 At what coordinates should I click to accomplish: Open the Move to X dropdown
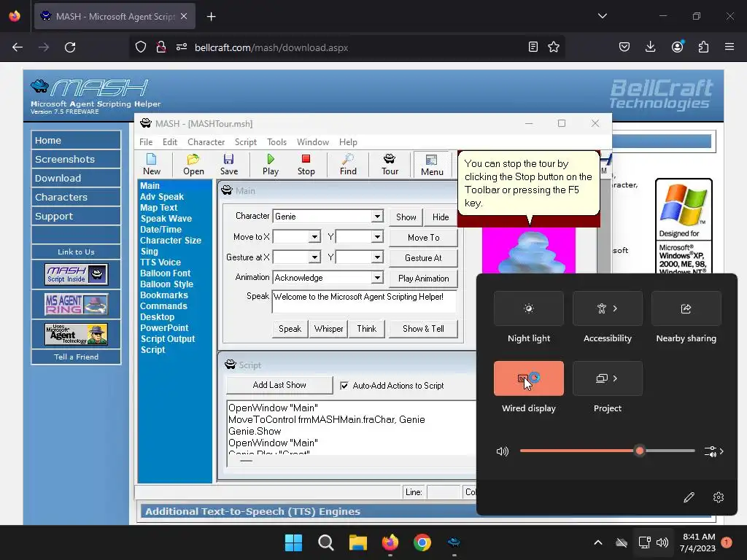pyautogui.click(x=314, y=237)
